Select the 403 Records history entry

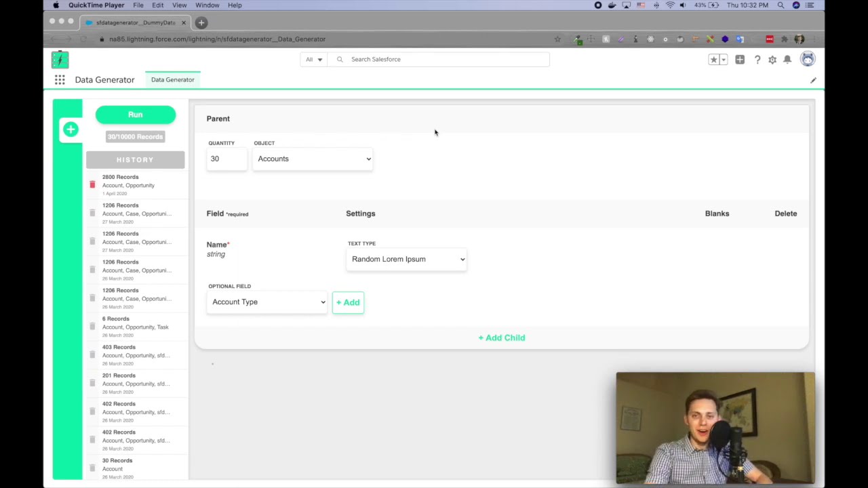pyautogui.click(x=136, y=355)
